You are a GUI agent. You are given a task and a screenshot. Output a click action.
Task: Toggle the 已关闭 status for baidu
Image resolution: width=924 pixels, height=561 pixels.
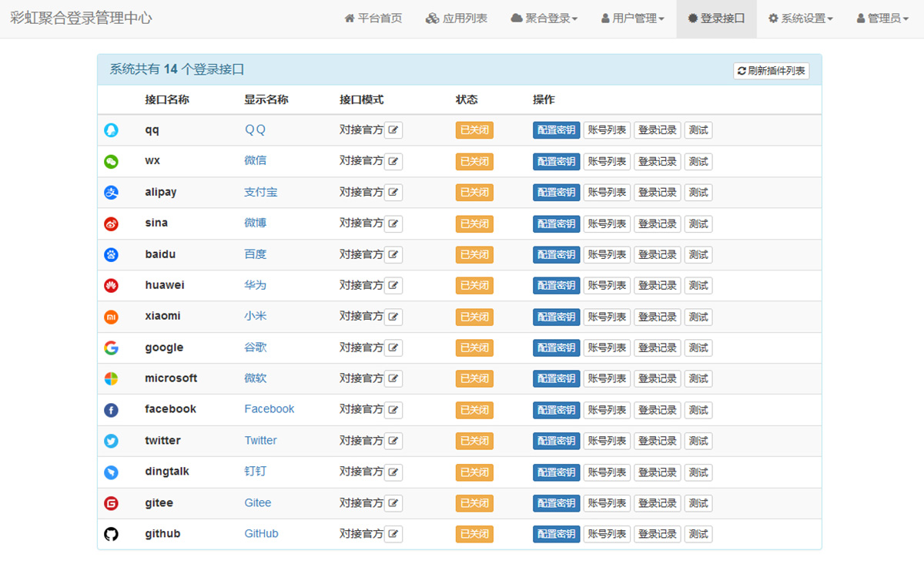click(474, 254)
